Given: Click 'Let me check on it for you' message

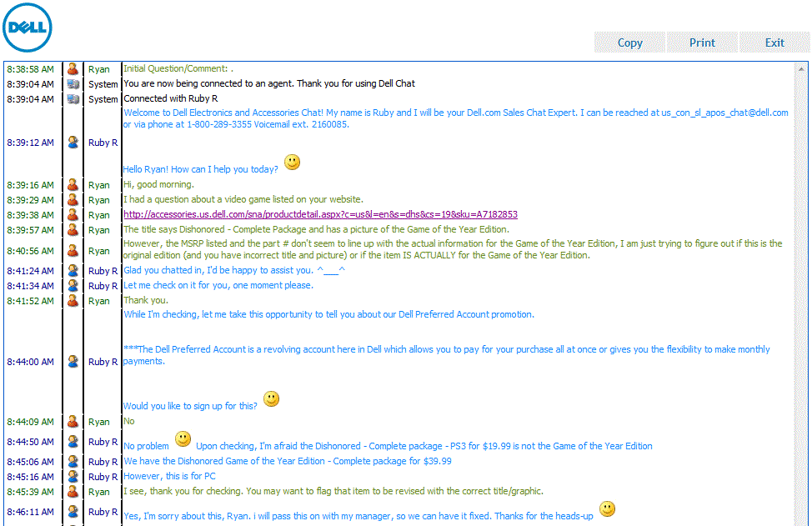Looking at the screenshot, I should pyautogui.click(x=218, y=285).
